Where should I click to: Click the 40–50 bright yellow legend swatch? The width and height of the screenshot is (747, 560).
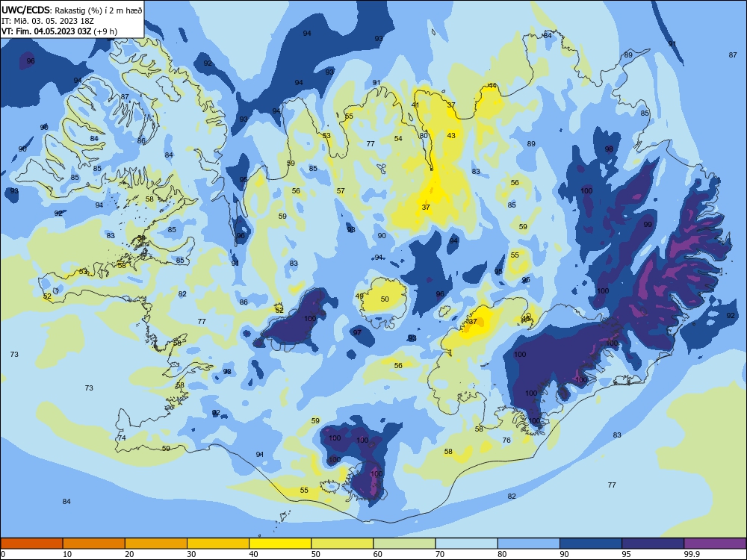point(280,544)
